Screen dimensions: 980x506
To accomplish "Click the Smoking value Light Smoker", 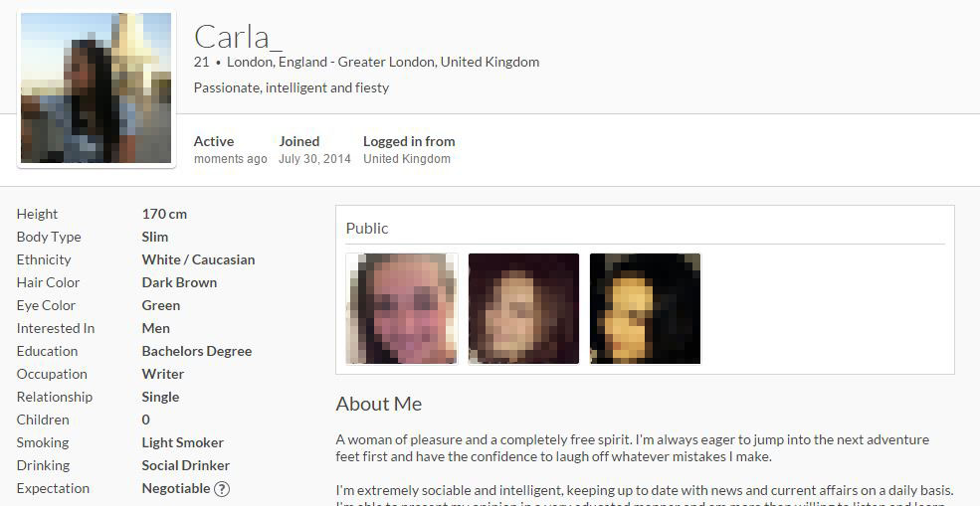I will (x=182, y=443).
